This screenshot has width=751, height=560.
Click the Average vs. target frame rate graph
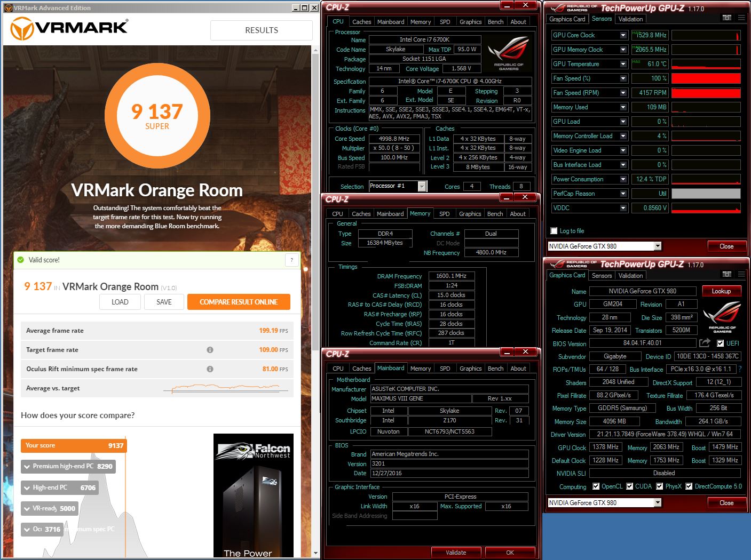point(226,388)
